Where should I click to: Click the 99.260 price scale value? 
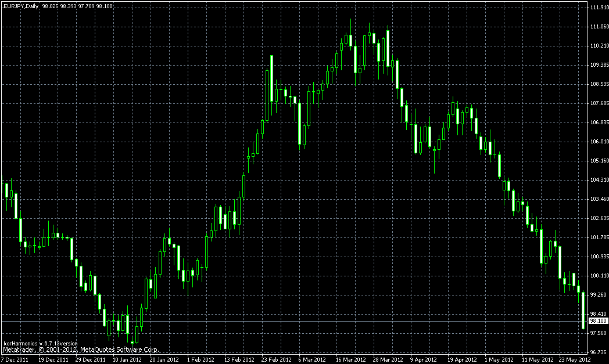pyautogui.click(x=599, y=295)
